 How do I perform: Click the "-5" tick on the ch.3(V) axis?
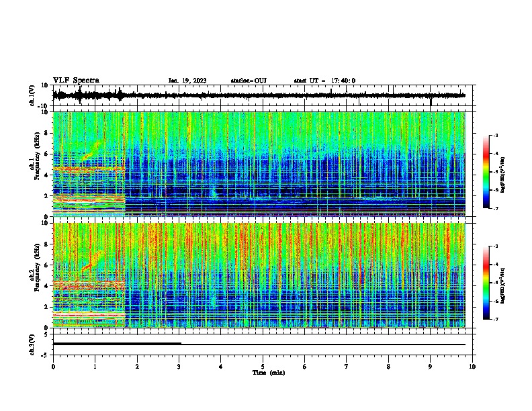(46, 355)
